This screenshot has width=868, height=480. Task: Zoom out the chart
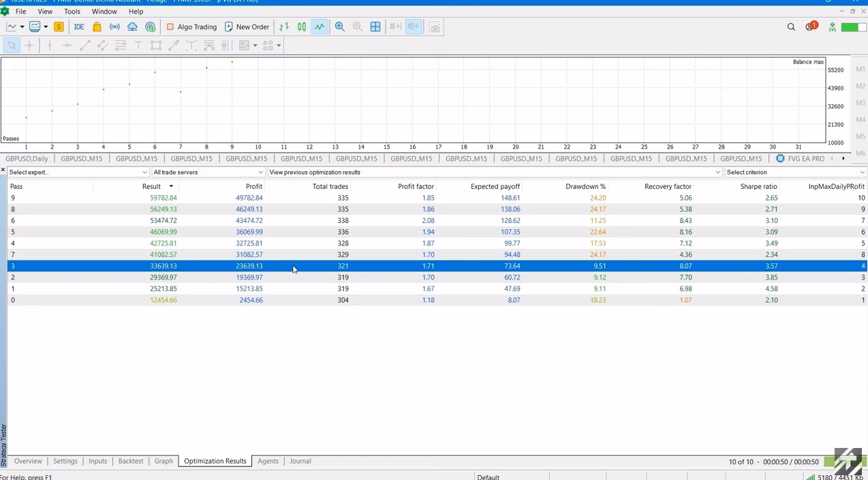[x=358, y=27]
